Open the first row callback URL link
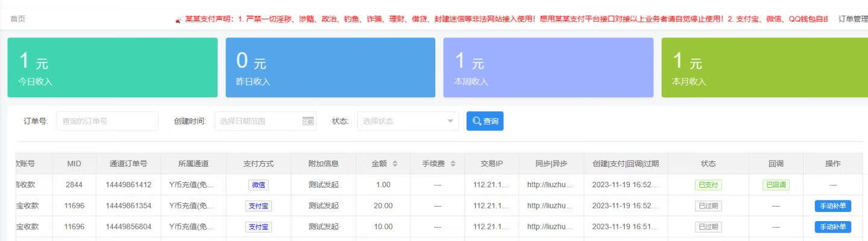Screen dimensions: 868x241 click(x=550, y=185)
